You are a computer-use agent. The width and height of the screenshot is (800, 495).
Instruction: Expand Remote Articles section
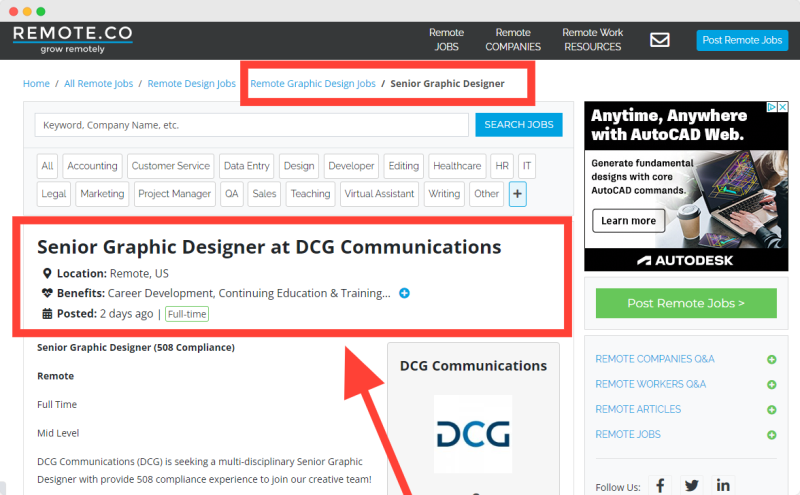tap(771, 409)
